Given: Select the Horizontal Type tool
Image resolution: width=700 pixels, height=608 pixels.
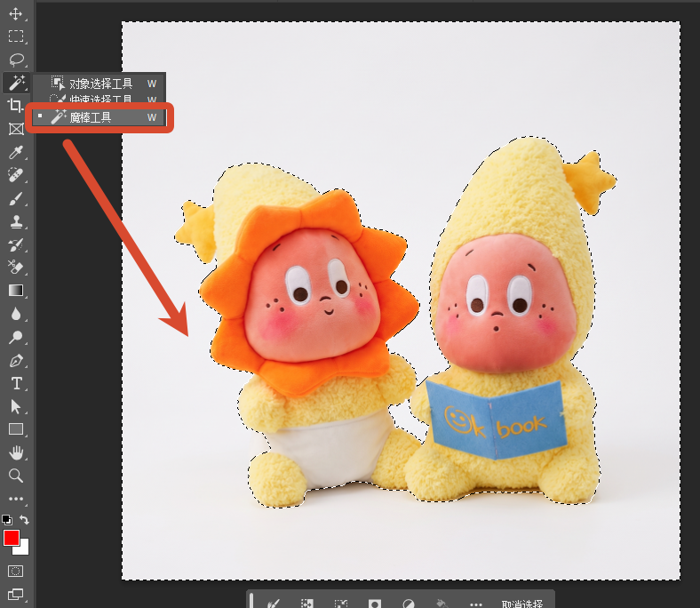Looking at the screenshot, I should 17,383.
